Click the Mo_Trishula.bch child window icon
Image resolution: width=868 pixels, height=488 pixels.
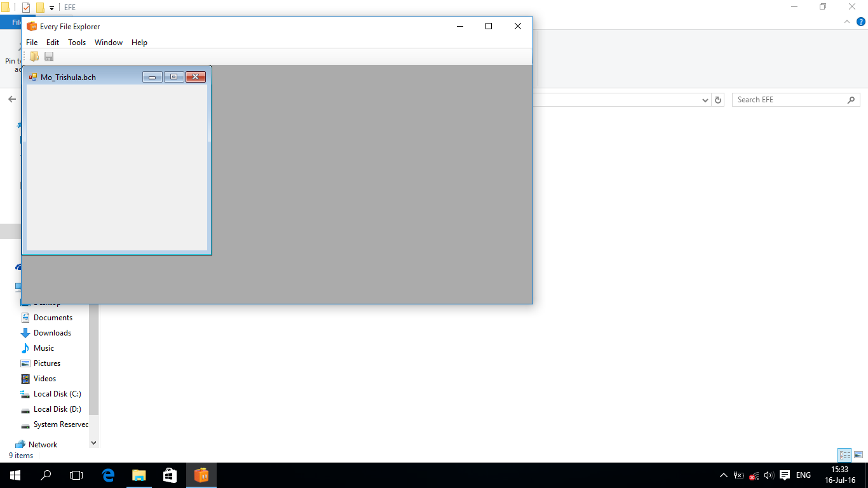click(33, 77)
